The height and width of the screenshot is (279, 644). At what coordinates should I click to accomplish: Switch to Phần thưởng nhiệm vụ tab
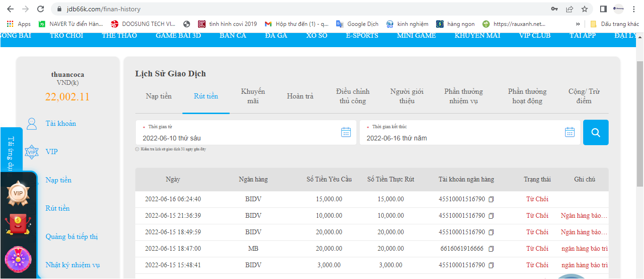point(463,96)
